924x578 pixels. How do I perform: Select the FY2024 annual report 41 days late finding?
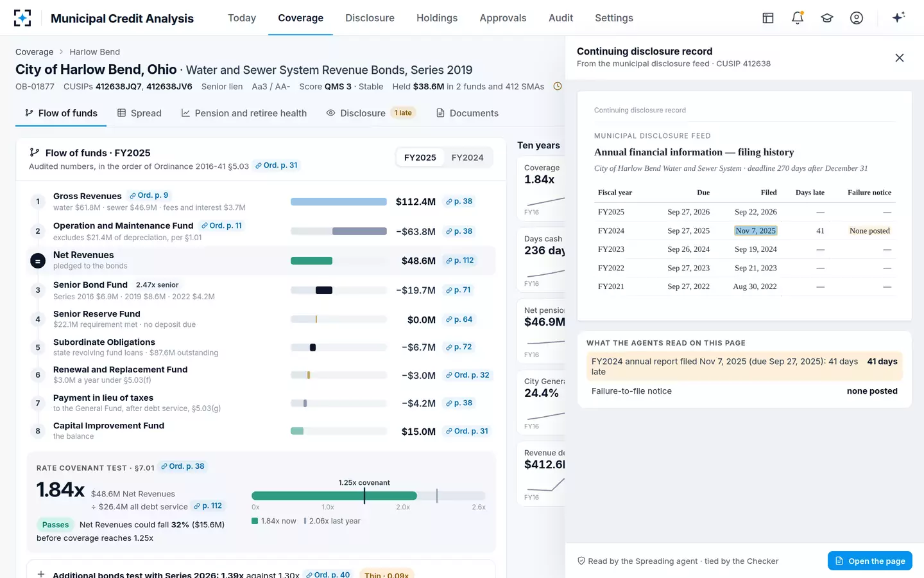pyautogui.click(x=744, y=367)
